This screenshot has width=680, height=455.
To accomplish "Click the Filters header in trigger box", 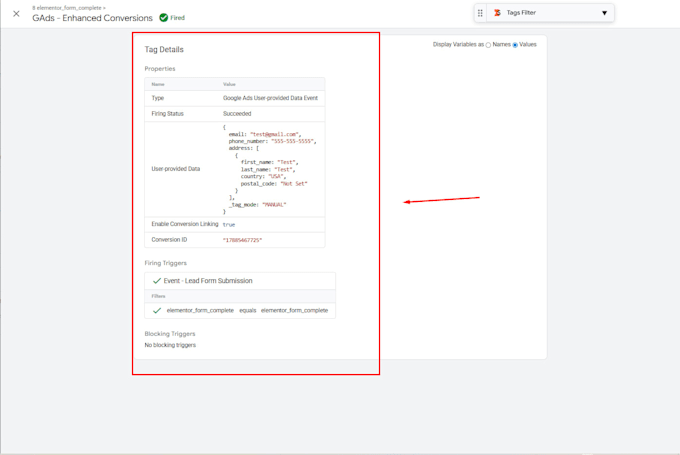I will [x=158, y=296].
